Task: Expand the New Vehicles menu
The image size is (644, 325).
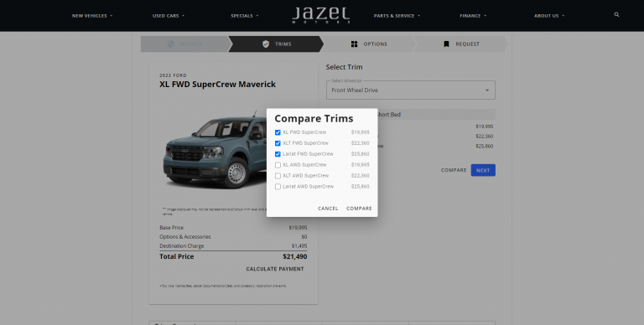Action: pyautogui.click(x=92, y=16)
